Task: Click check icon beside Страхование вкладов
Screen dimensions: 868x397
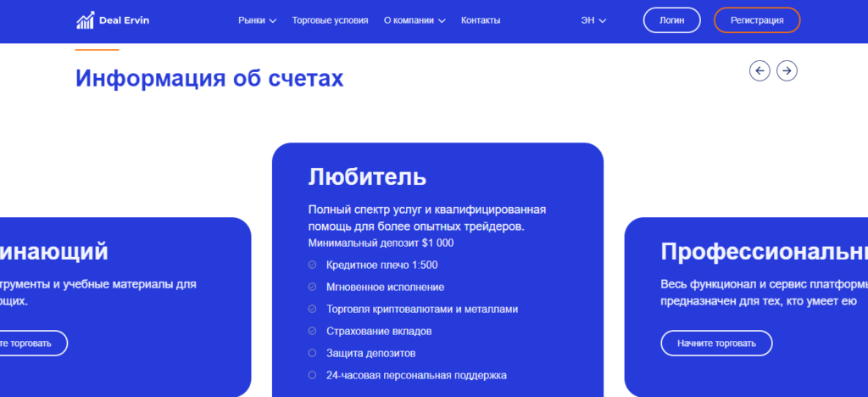Action: point(312,331)
